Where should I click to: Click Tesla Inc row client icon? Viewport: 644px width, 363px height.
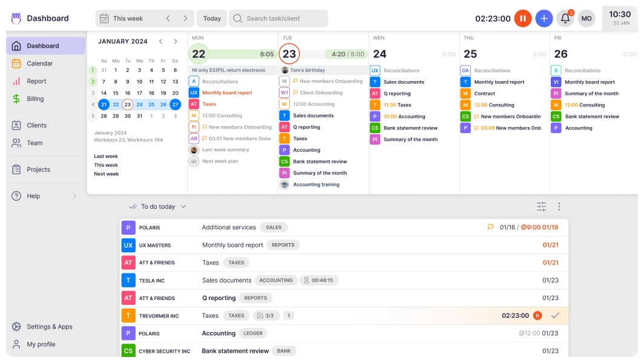click(128, 280)
